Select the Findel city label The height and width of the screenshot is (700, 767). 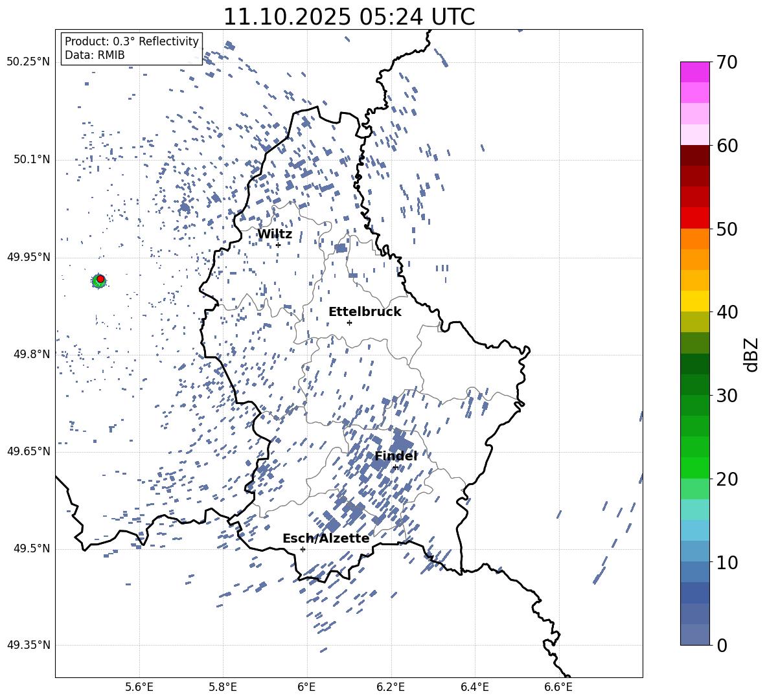coord(396,456)
